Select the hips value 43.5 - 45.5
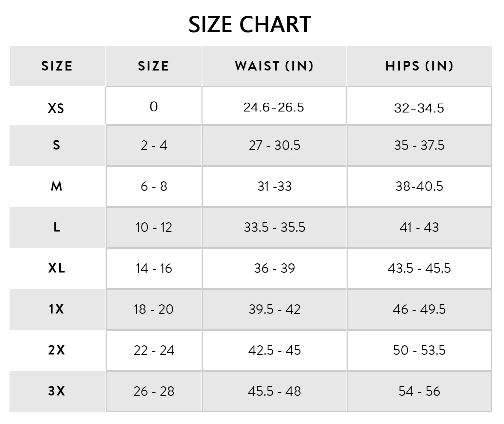Image resolution: width=504 pixels, height=424 pixels. tap(419, 268)
